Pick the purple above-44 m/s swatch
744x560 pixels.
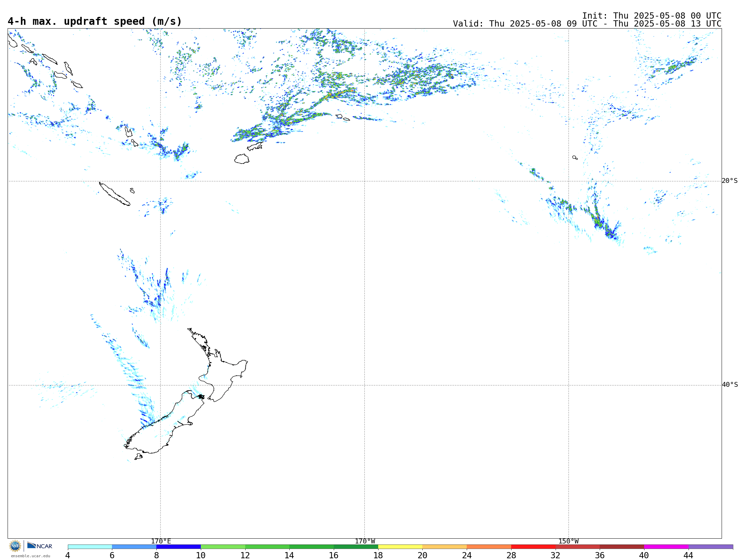pyautogui.click(x=711, y=547)
